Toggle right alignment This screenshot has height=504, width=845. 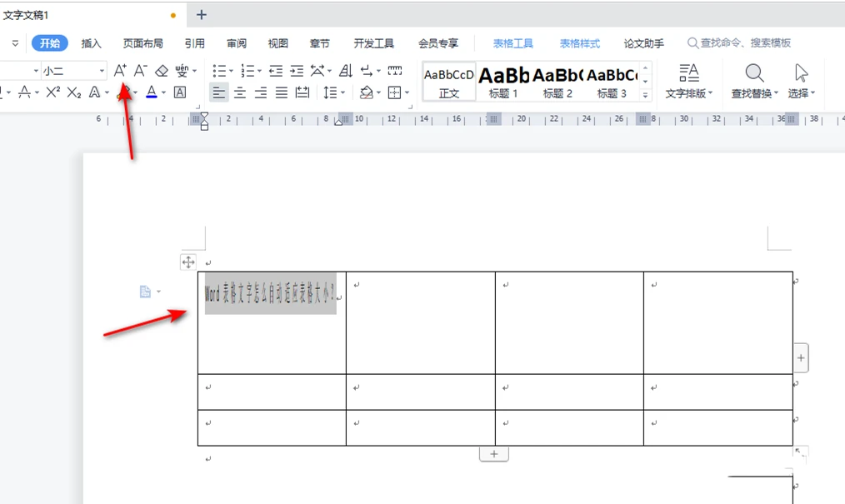(x=261, y=92)
